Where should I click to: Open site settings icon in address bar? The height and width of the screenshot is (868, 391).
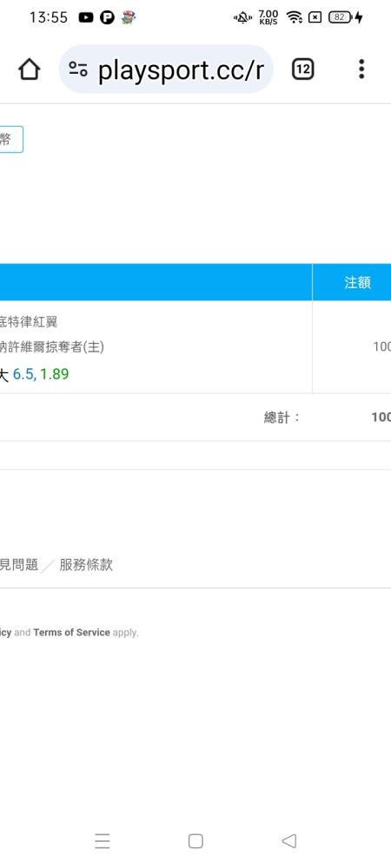(78, 69)
